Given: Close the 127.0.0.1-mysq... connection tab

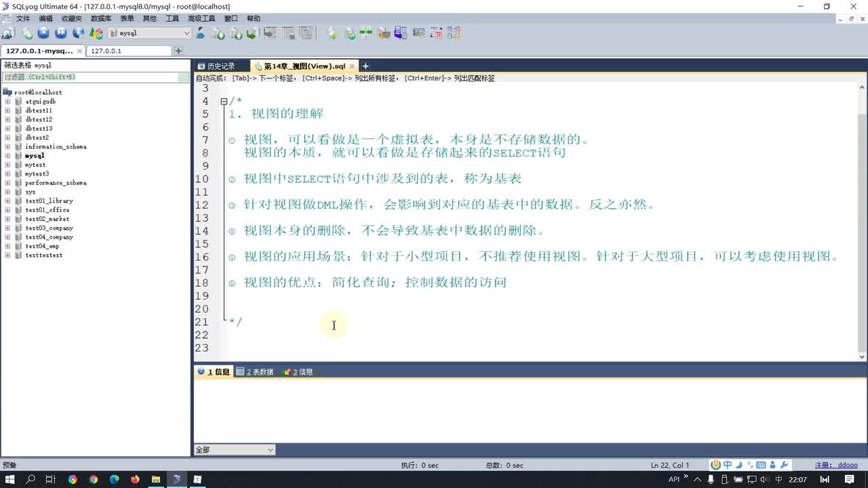Looking at the screenshot, I should point(79,51).
